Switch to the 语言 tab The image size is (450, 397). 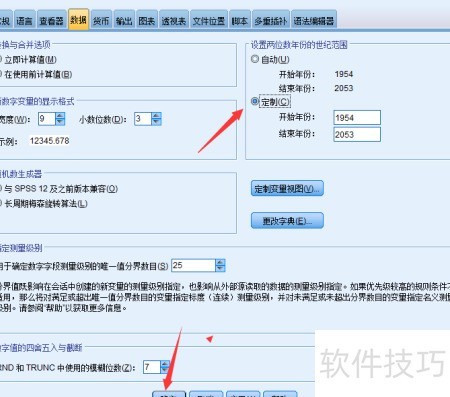point(24,21)
